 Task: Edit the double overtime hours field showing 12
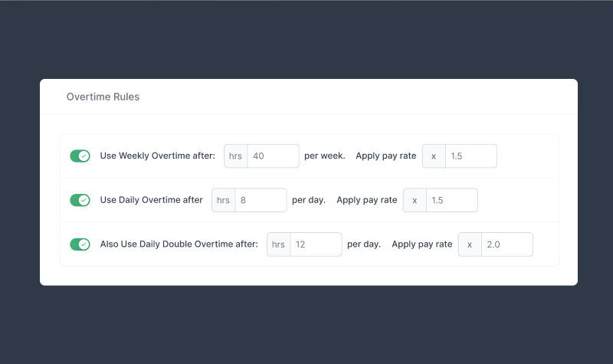316,244
